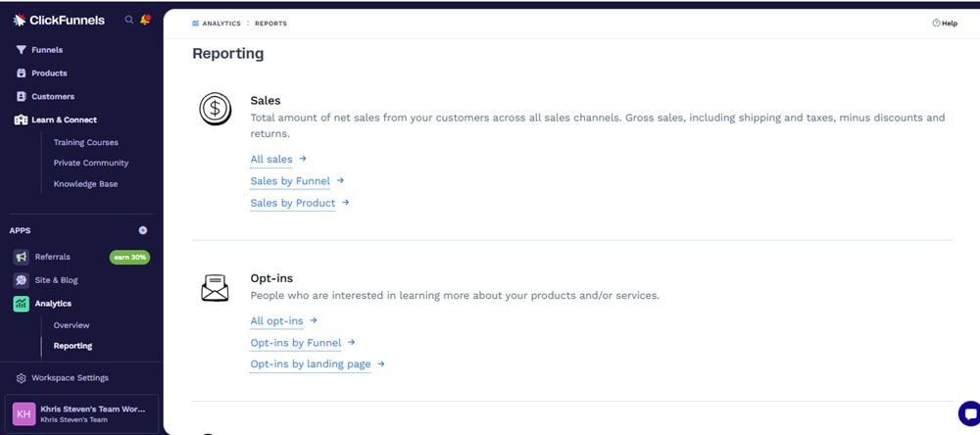Open Sales by Product report
Image resolution: width=980 pixels, height=435 pixels.
292,203
